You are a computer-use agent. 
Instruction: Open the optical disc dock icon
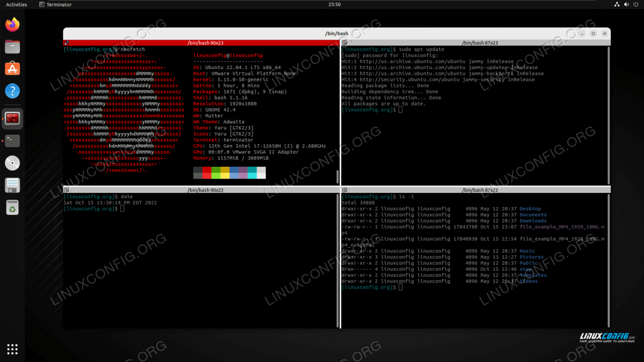[x=12, y=163]
